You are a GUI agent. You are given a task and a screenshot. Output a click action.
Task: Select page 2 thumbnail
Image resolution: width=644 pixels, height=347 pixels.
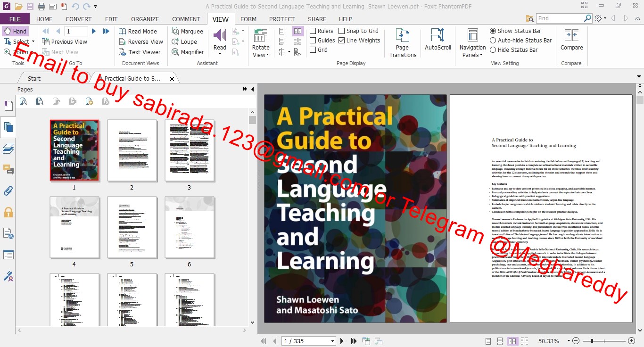coord(132,150)
